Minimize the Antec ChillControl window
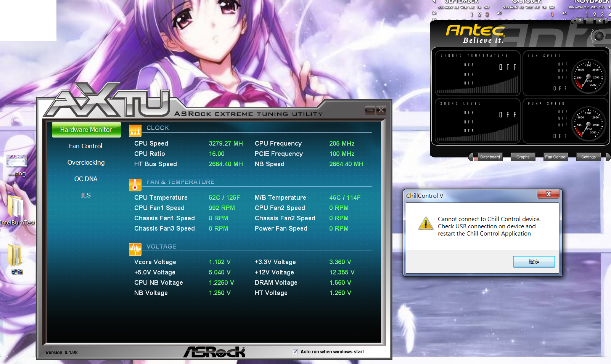Viewport: 611px width, 364px height. (x=590, y=21)
